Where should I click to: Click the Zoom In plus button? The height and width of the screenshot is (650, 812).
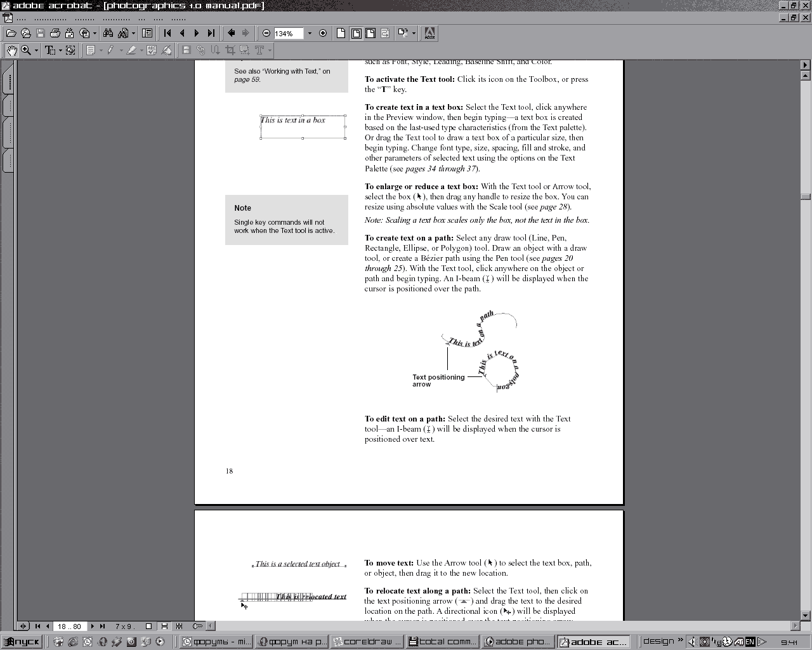click(x=323, y=33)
